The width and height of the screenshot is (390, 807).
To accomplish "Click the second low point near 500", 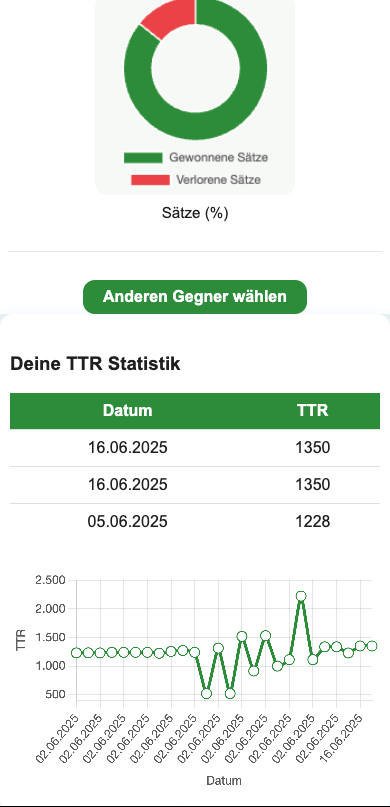I will tap(230, 694).
